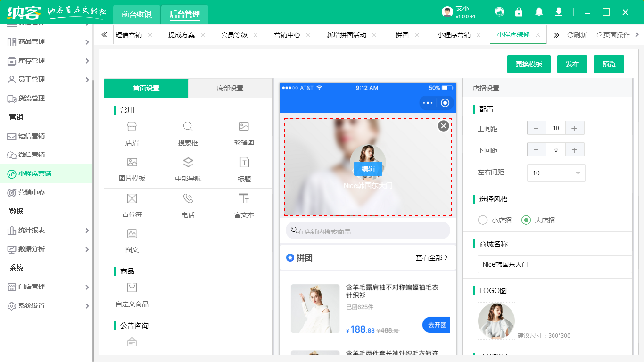The height and width of the screenshot is (362, 644).
Task: Add the 图片模板 image template component
Action: [132, 170]
